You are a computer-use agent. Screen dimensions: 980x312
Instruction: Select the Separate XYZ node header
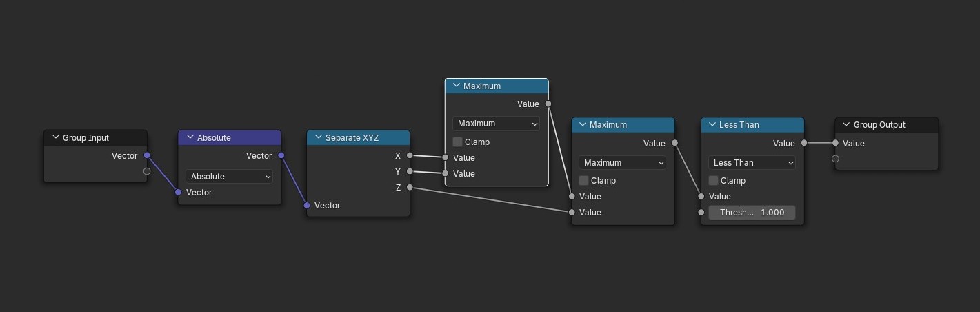tap(359, 137)
